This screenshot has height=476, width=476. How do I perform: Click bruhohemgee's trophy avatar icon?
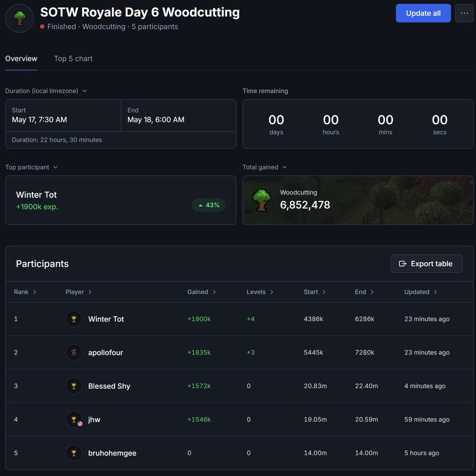click(x=74, y=453)
